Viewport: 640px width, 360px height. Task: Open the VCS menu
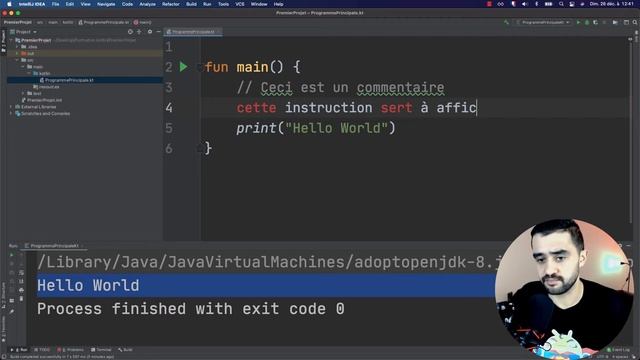(240, 4)
